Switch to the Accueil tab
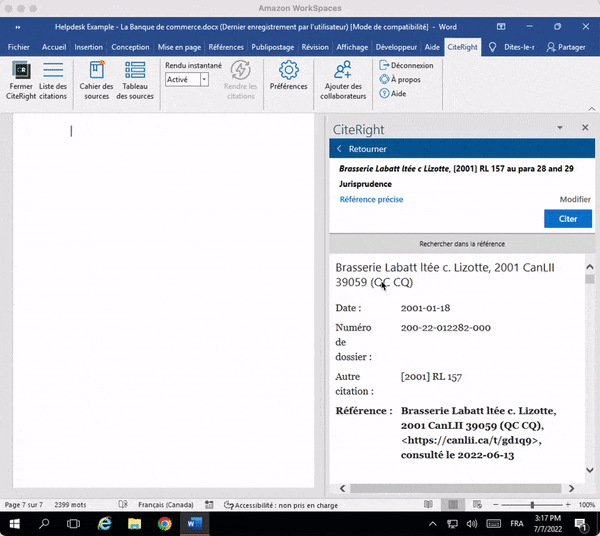 coord(54,47)
